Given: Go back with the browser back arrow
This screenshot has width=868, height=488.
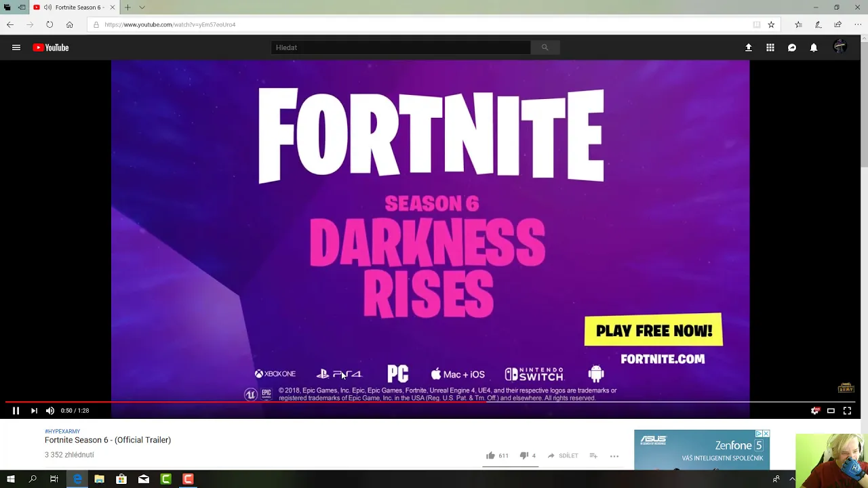Looking at the screenshot, I should tap(10, 24).
